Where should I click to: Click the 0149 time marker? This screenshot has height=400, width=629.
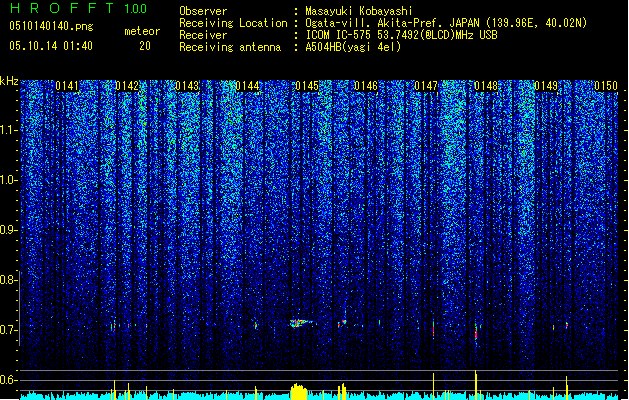click(546, 86)
